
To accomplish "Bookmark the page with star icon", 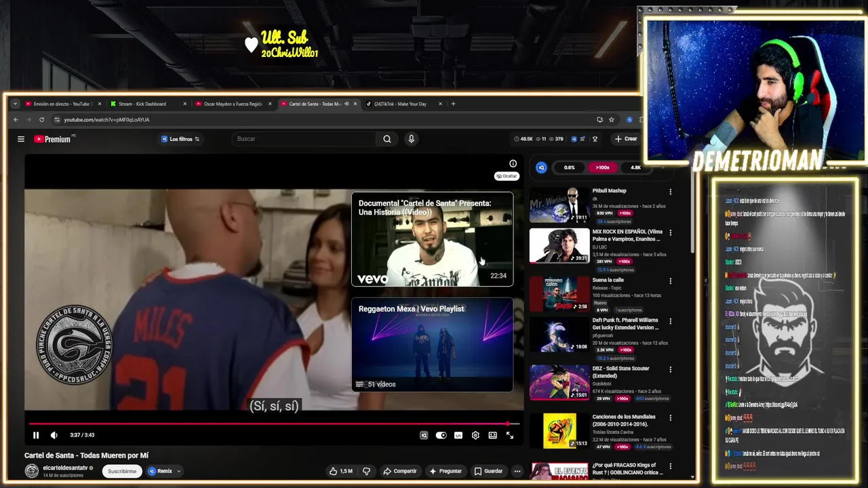I will pyautogui.click(x=611, y=120).
